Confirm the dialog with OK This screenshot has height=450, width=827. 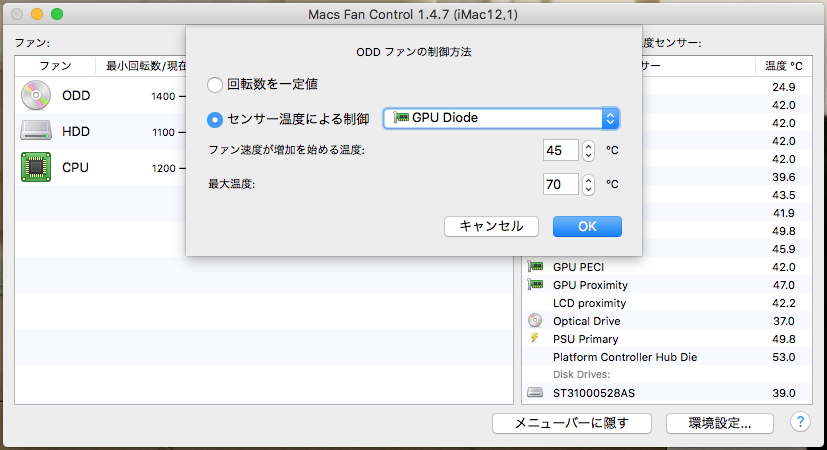587,226
